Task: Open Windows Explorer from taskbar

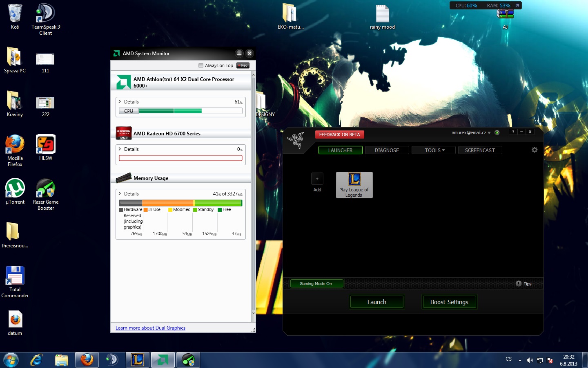Action: [62, 360]
